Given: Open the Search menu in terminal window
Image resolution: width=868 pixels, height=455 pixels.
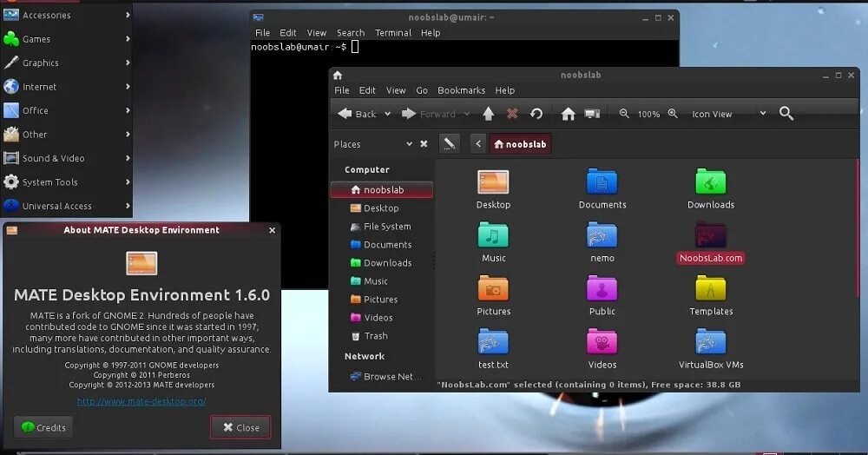Looking at the screenshot, I should [x=351, y=33].
